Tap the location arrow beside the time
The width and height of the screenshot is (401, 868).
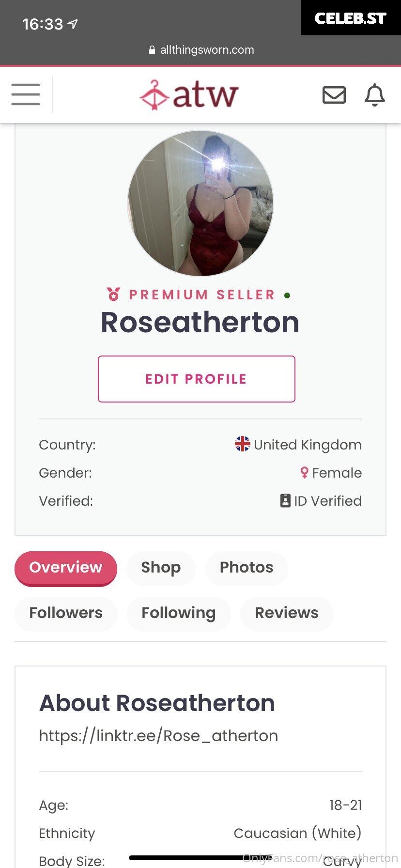(x=73, y=24)
